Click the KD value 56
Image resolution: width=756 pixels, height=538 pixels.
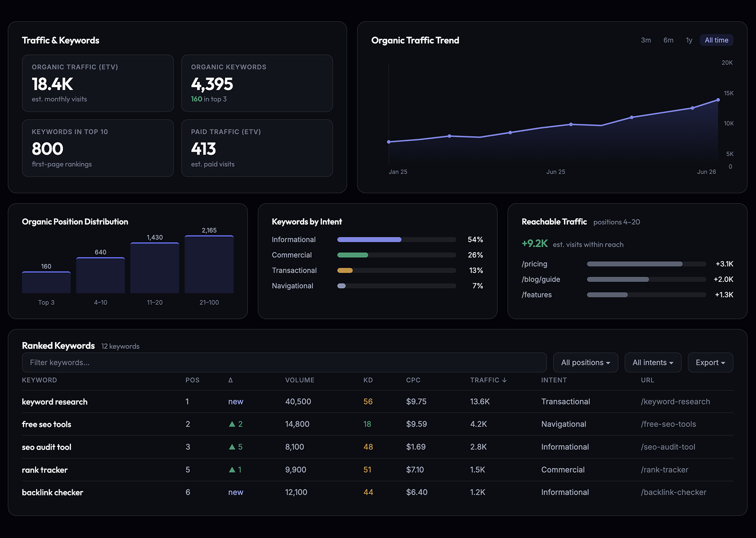tap(368, 402)
